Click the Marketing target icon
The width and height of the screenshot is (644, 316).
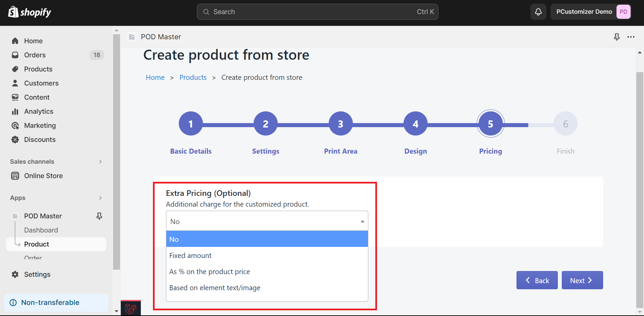(x=15, y=125)
